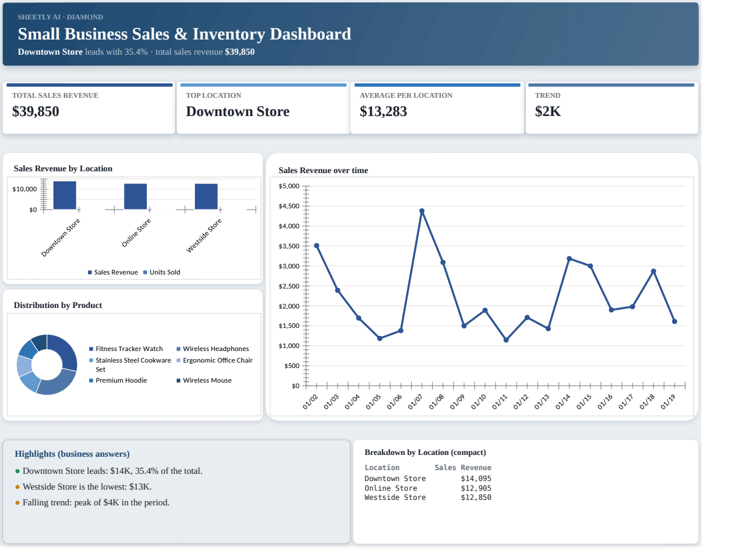Toggle the Wireless Mouse legend swatch

(179, 380)
